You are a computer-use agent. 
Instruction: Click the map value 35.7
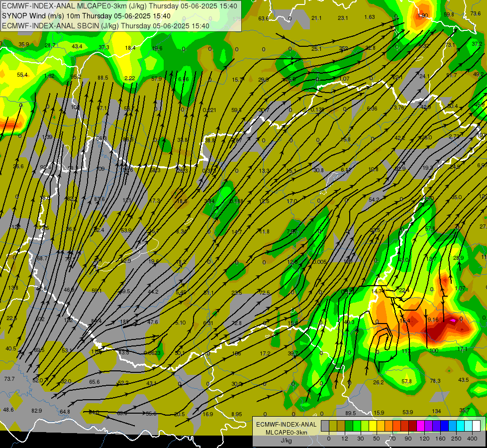(465, 410)
